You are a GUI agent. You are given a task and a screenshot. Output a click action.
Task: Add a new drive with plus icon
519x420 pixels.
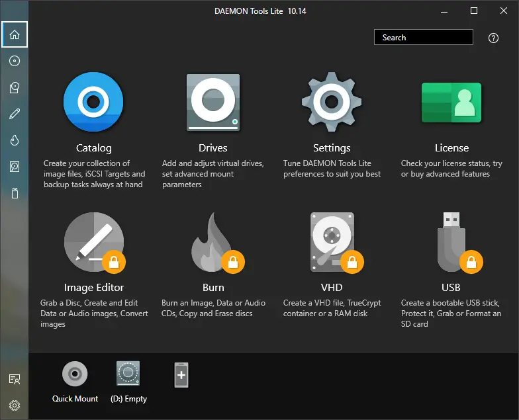(181, 375)
